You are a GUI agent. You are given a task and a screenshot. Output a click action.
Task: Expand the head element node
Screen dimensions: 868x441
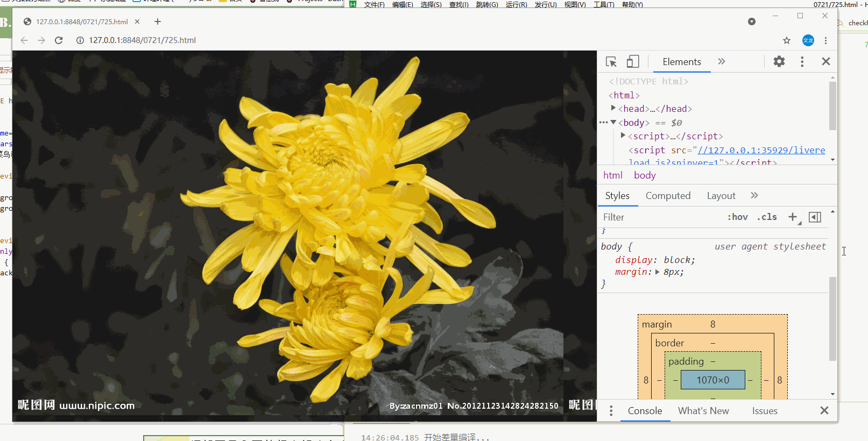coord(613,108)
